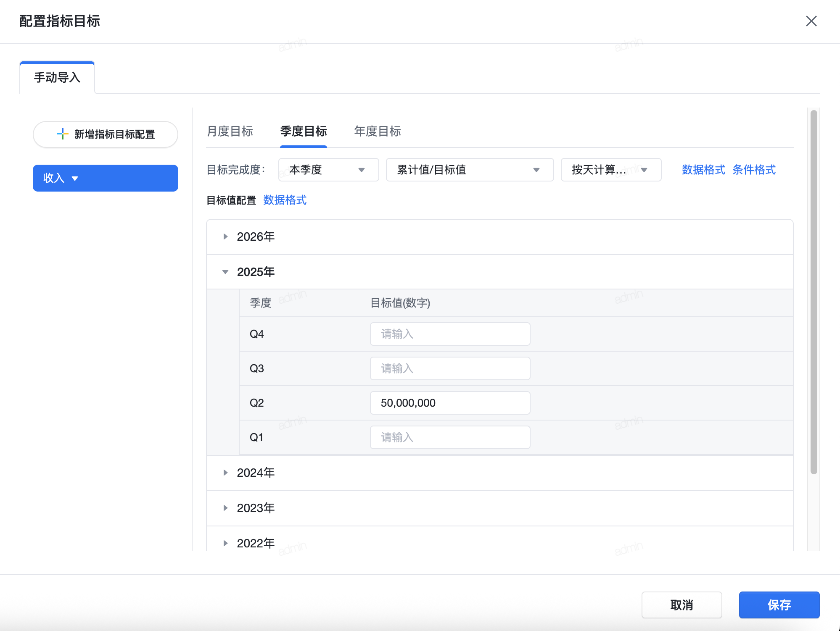The height and width of the screenshot is (631, 840).
Task: Open the 累计值/目标值 dropdown
Action: pyautogui.click(x=470, y=170)
